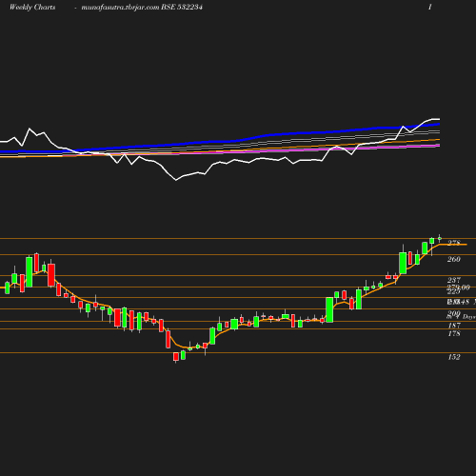Screen dimensions: 476x476
Task: Click the 'munafasutra.tbrjar.com BSE 532234' label
Action: click(x=142, y=7)
